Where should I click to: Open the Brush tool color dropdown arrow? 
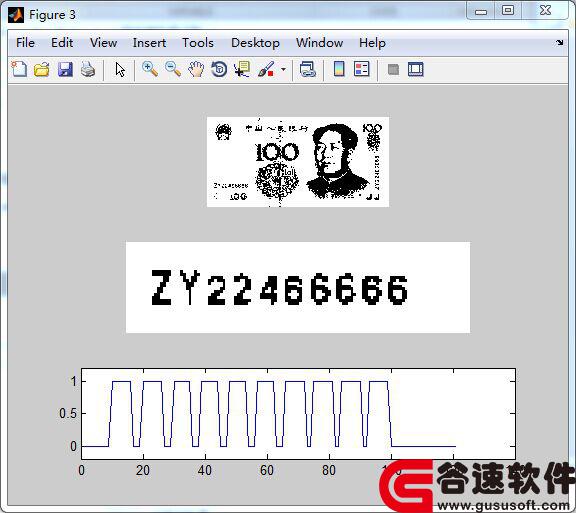(283, 69)
